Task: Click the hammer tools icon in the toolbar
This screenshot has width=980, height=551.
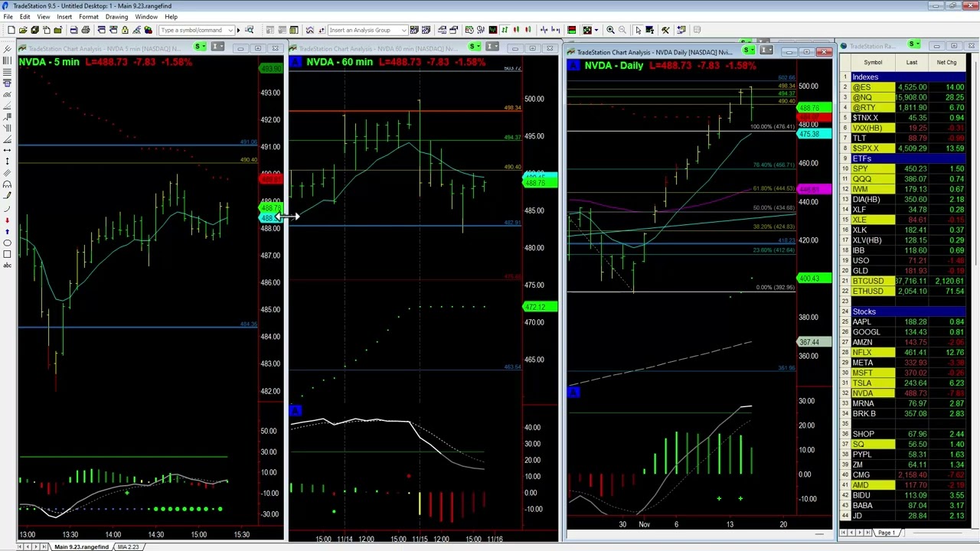Action: coord(665,30)
